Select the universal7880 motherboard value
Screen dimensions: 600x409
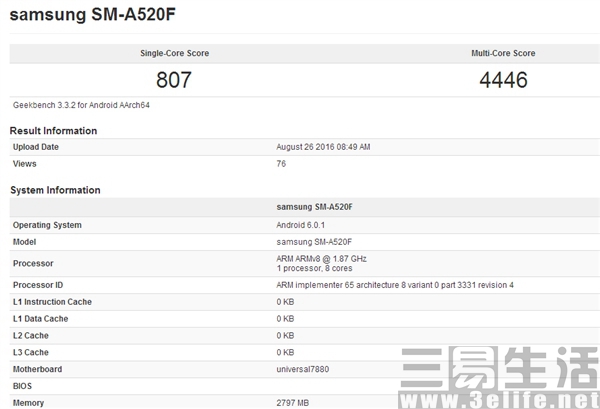pos(303,369)
